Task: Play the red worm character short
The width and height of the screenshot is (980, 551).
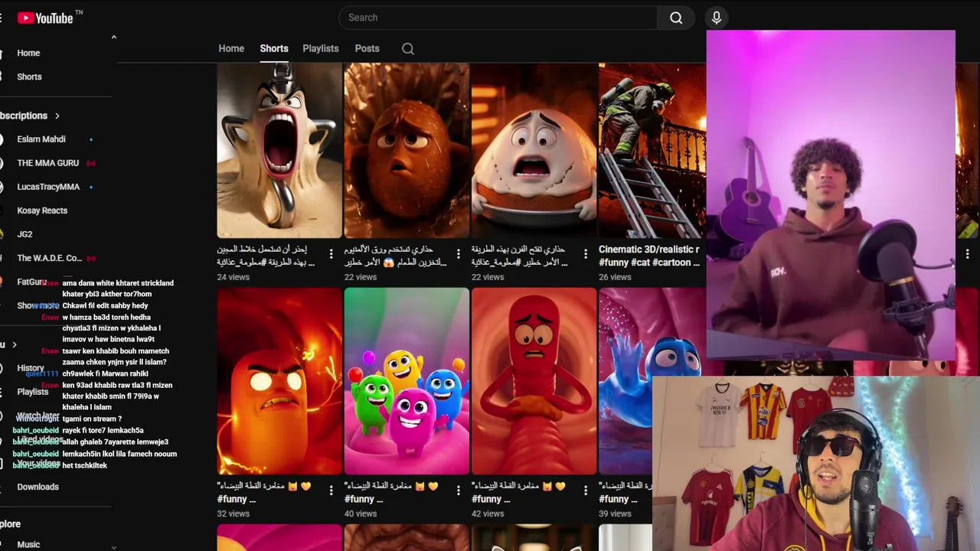Action: pyautogui.click(x=534, y=381)
